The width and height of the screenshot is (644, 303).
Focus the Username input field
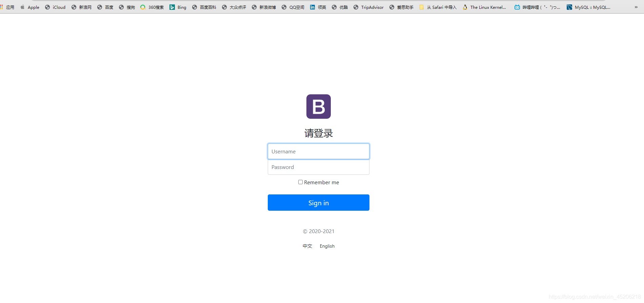319,151
